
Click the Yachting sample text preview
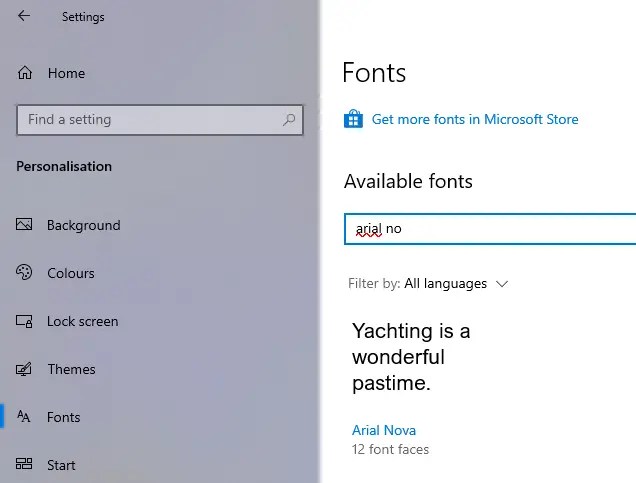tap(411, 357)
